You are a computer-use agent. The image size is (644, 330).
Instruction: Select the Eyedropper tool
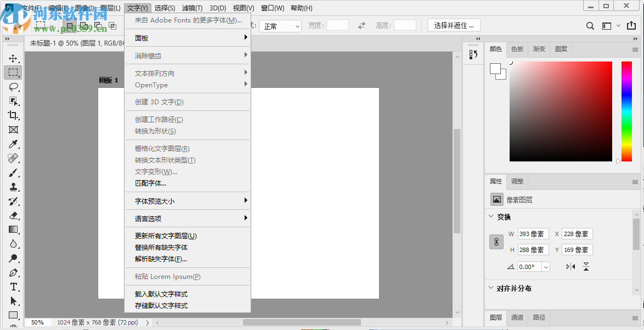13,144
